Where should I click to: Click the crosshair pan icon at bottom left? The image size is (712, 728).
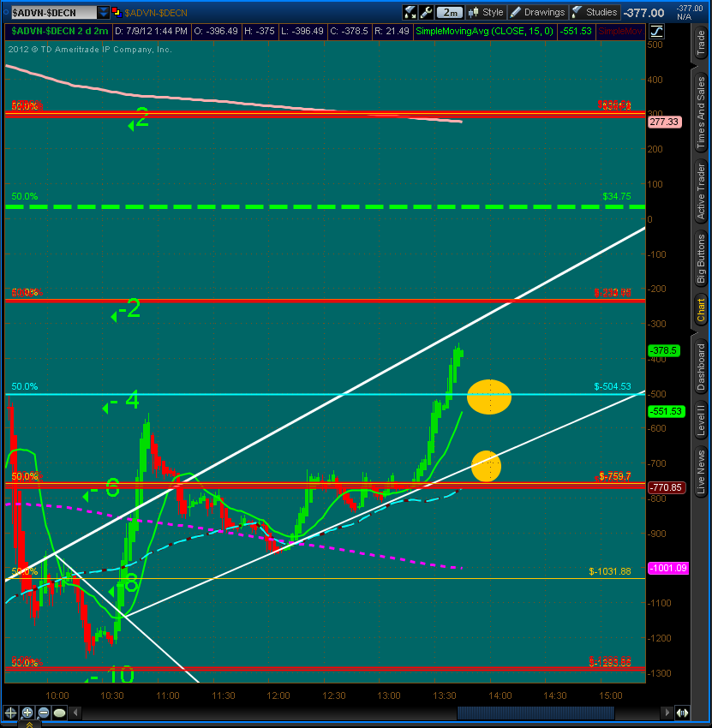click(x=10, y=713)
